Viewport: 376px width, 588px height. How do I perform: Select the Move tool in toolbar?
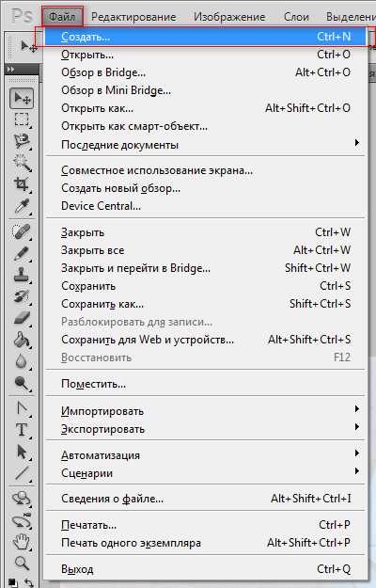tap(22, 98)
